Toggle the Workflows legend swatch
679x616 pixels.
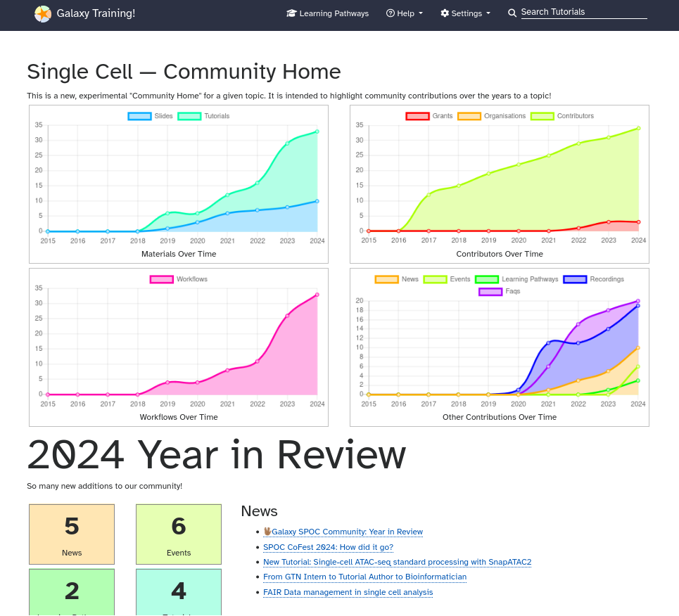pos(162,279)
